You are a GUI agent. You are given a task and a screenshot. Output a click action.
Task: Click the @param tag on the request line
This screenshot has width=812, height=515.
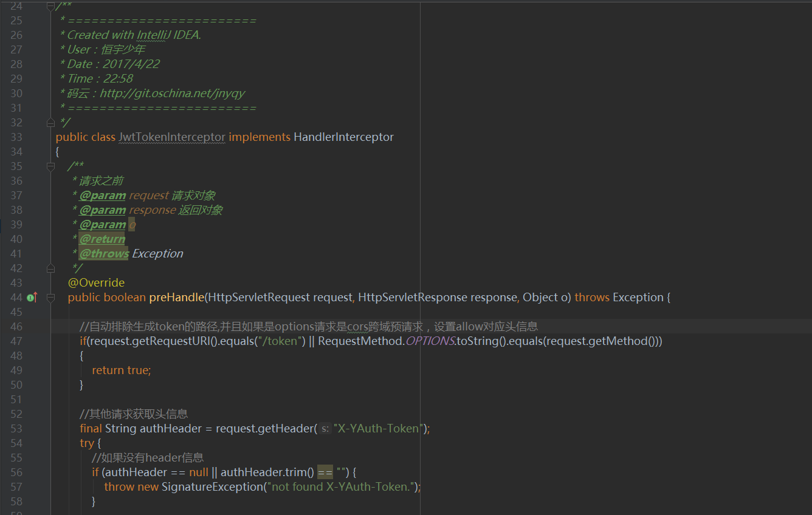coord(103,196)
